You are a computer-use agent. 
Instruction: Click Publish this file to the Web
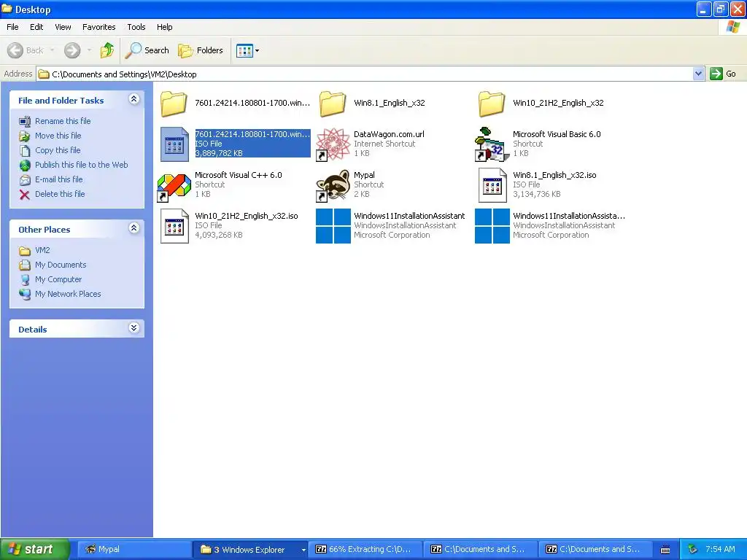click(81, 165)
